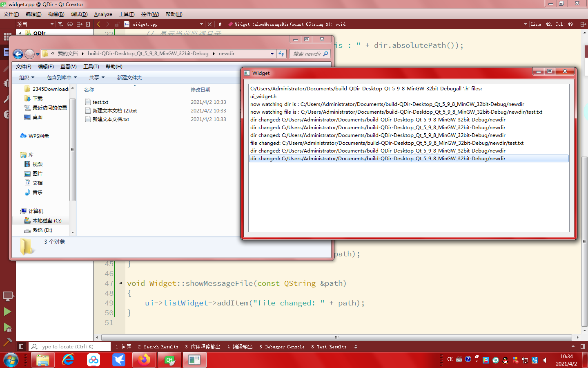Open the 调试(D) menu in Qt Creator
Screen dimensions: 588x368
coord(79,14)
